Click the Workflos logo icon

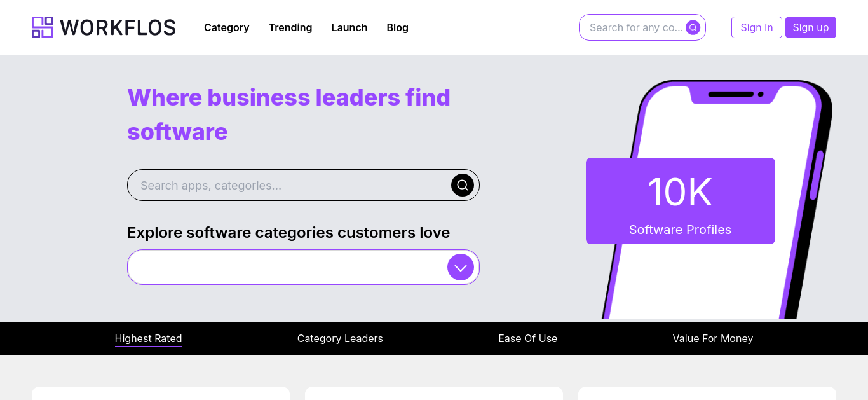click(43, 27)
